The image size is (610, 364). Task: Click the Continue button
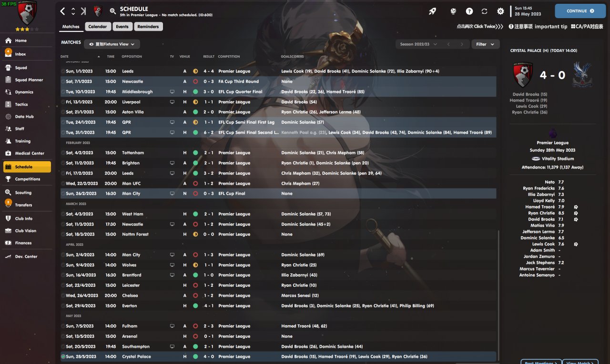pos(580,11)
